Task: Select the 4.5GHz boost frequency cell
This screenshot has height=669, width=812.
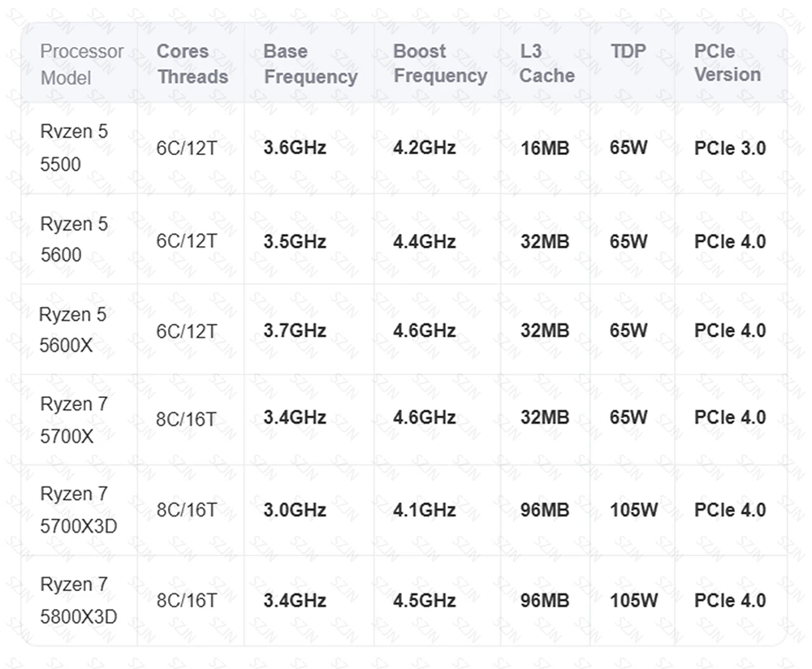Action: pos(424,601)
